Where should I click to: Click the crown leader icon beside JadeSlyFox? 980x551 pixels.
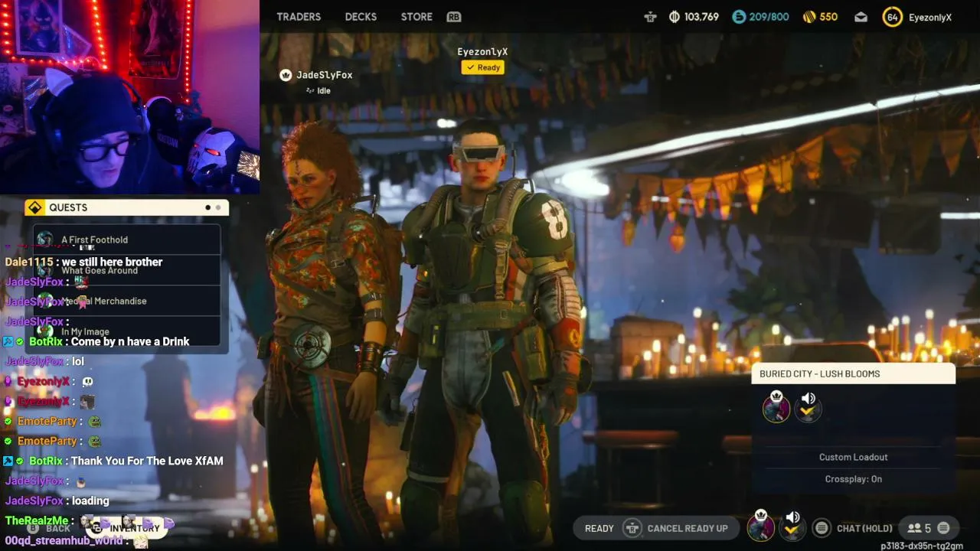pos(286,75)
